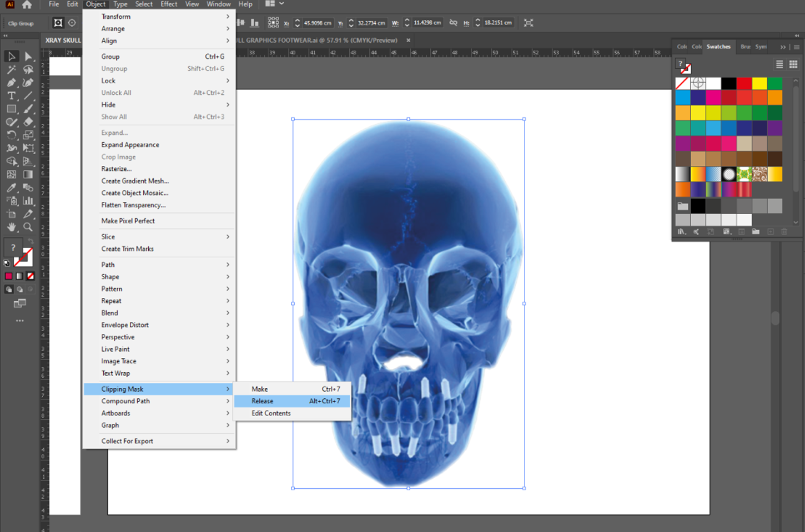Select the Zoom tool
805x532 pixels.
pyautogui.click(x=28, y=227)
